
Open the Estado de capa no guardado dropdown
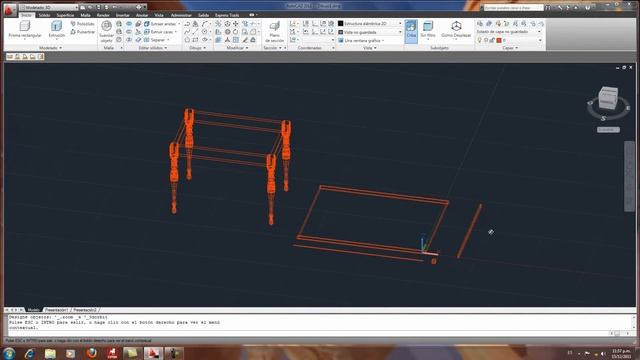pos(509,32)
